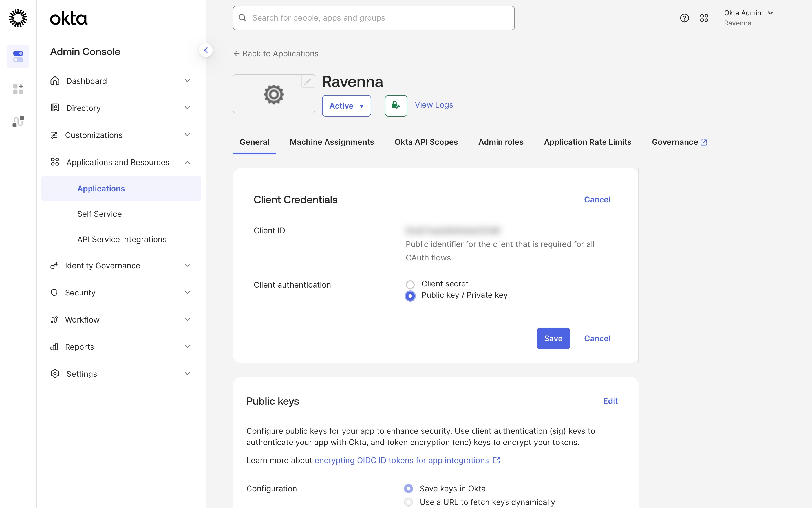
Task: Collapse Applications and Resources section chevron
Action: [187, 163]
